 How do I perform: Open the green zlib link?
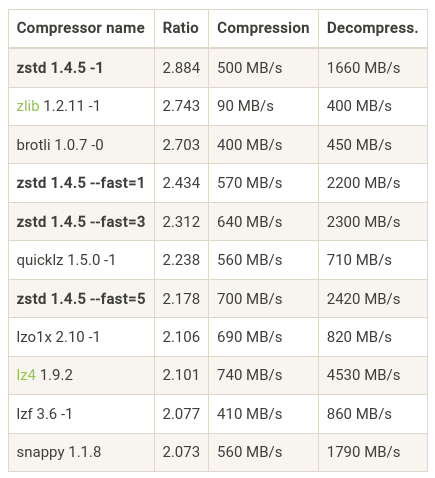tap(28, 106)
